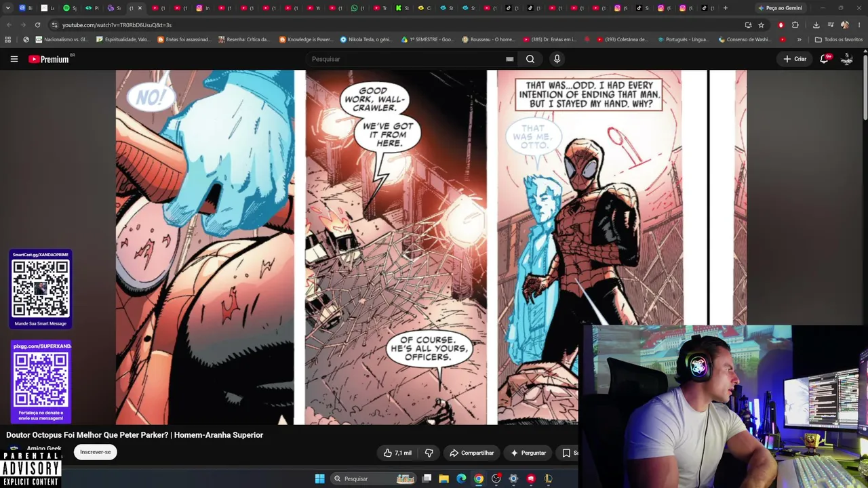Image resolution: width=868 pixels, height=488 pixels.
Task: Open Chrome downloads
Action: (x=816, y=25)
